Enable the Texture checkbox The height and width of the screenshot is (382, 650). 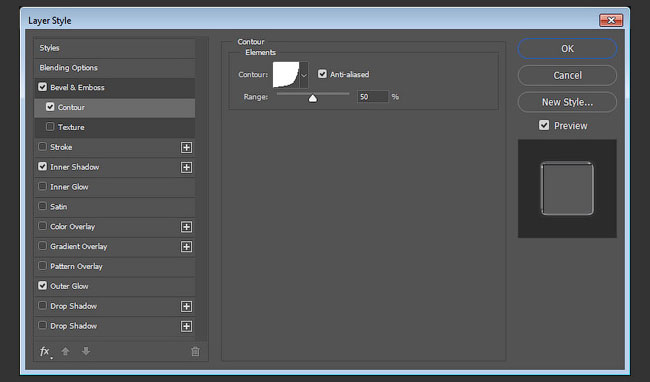click(50, 127)
